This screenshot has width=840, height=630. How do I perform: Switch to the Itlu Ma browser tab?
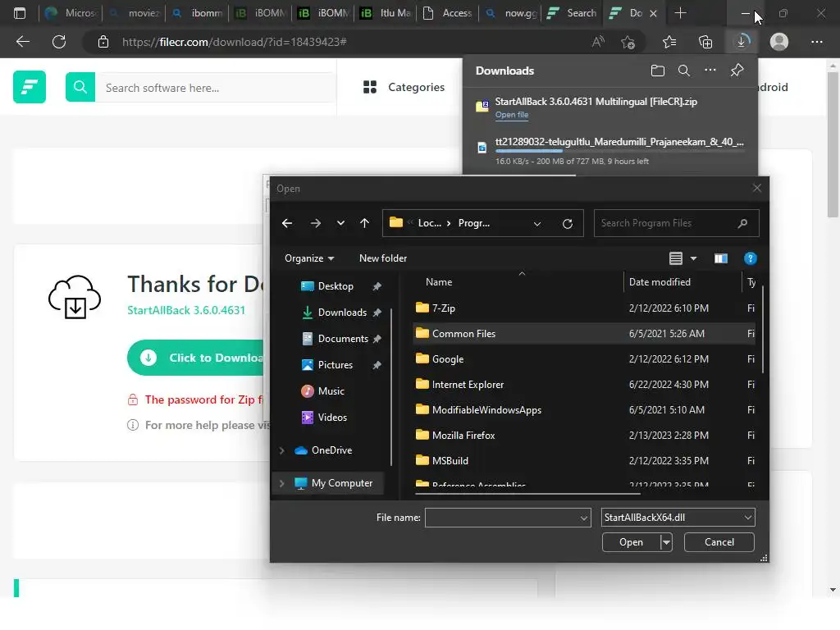click(386, 13)
